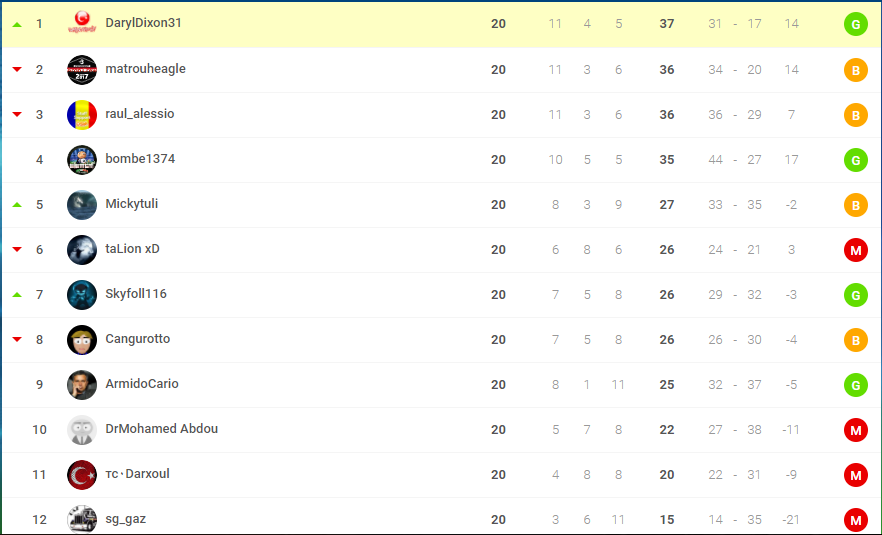Click Cangurotto's orange B badge

tap(856, 340)
